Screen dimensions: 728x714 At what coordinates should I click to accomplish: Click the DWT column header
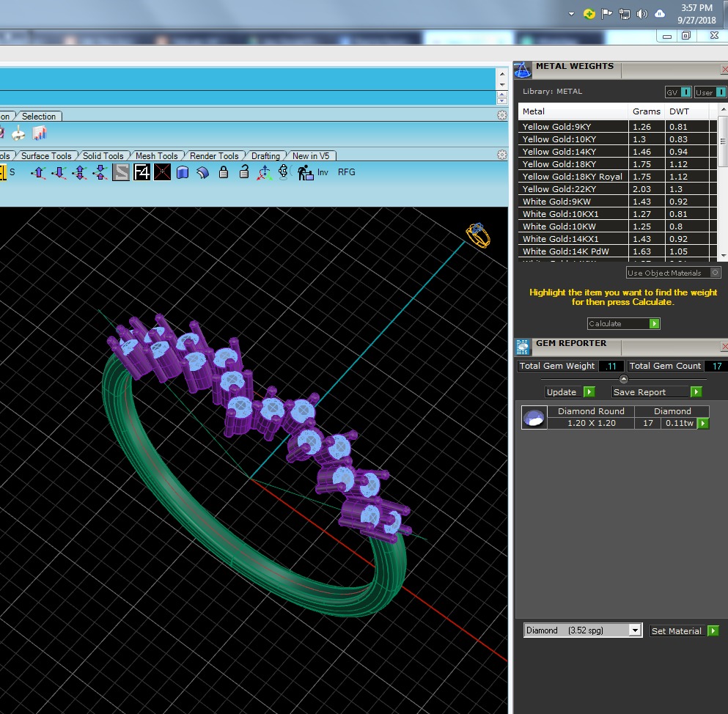point(687,111)
